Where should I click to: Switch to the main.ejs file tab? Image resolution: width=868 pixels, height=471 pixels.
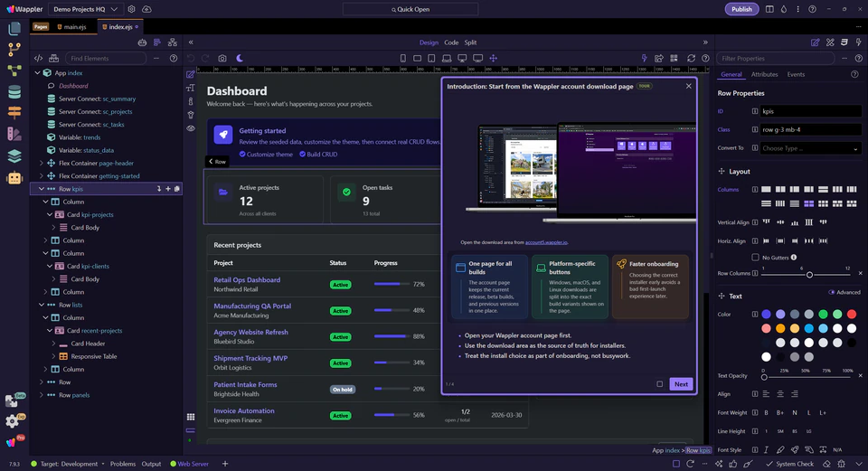pos(72,26)
